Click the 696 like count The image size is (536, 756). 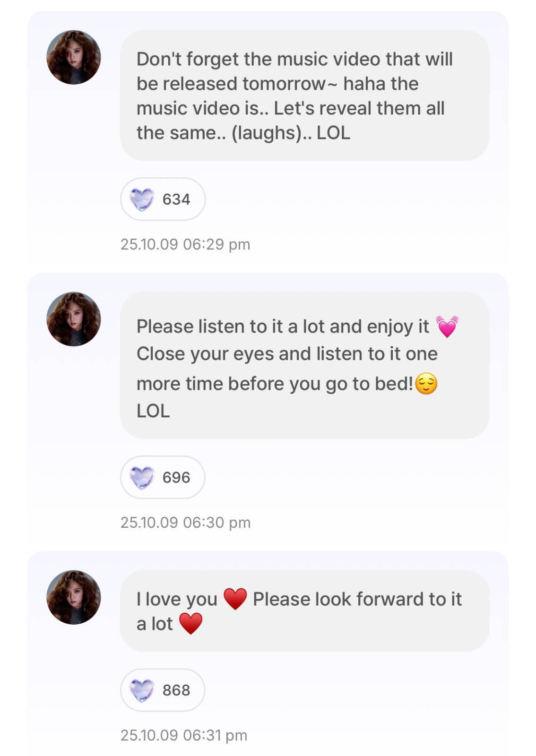pyautogui.click(x=176, y=478)
